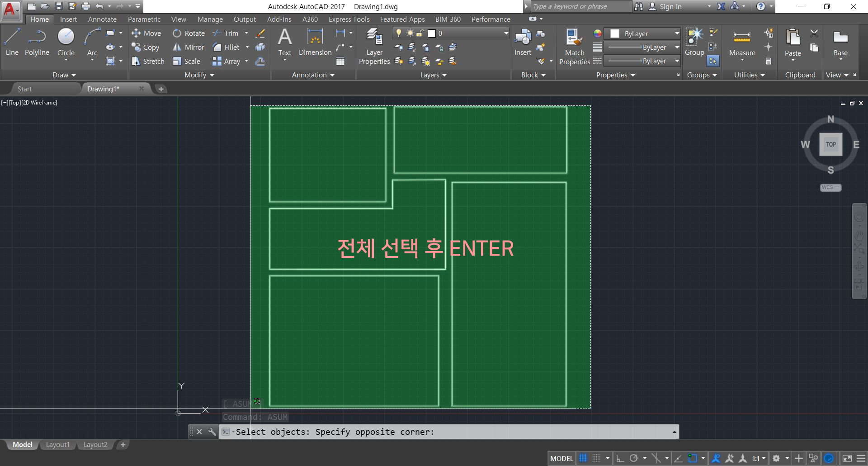Toggle ortho mode in status bar
Viewport: 868px width, 466px height.
[621, 458]
